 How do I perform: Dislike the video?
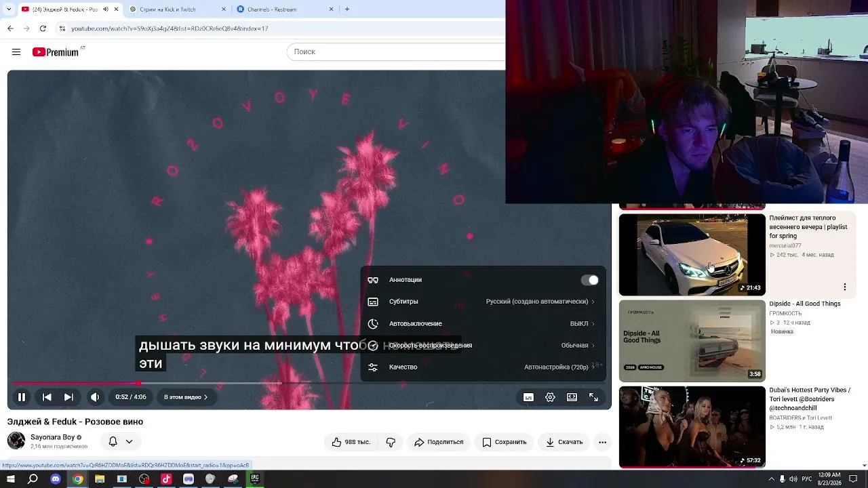(391, 442)
